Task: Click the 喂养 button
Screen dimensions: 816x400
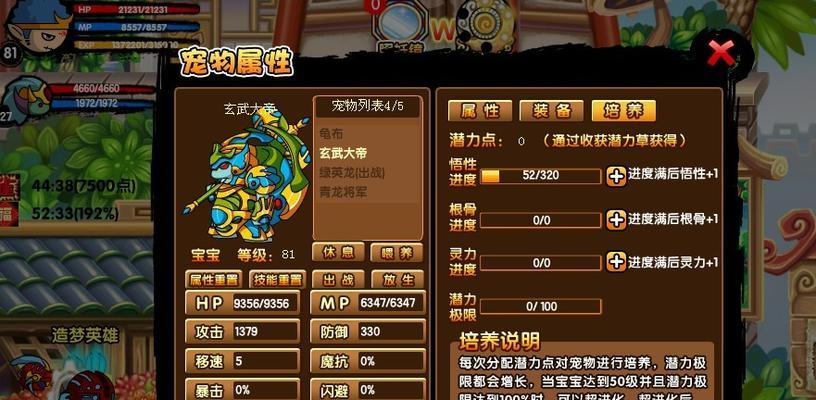Action: click(397, 253)
